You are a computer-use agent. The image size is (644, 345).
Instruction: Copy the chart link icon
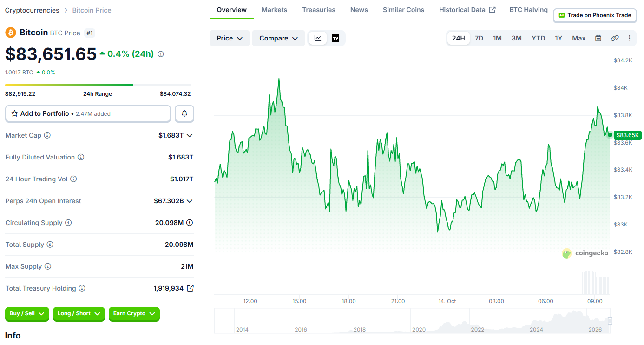click(615, 38)
